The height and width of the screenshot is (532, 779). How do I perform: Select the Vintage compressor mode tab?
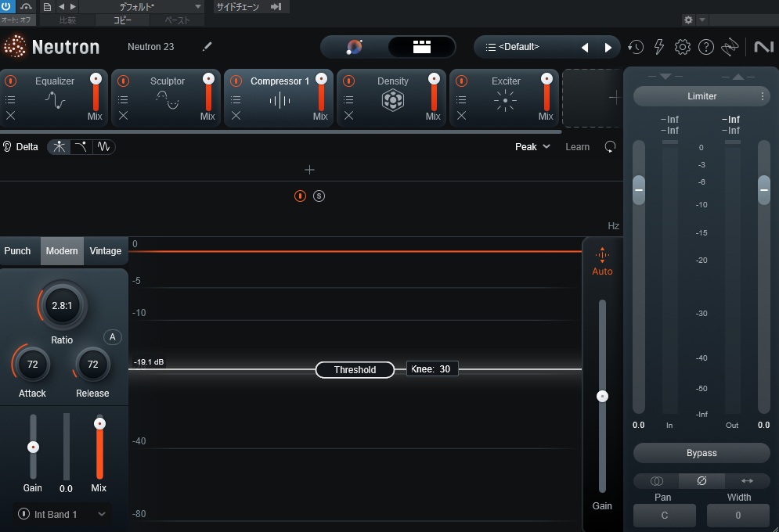[105, 251]
